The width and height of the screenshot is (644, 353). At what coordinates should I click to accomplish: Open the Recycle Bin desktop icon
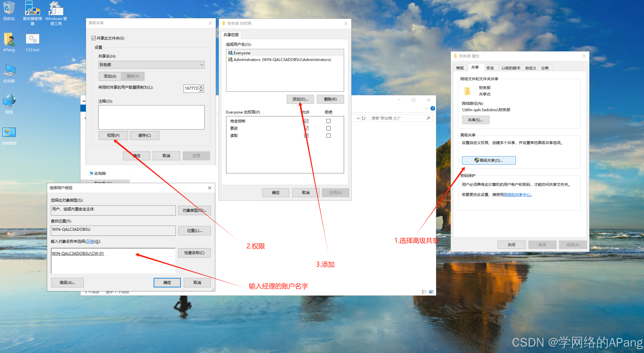click(9, 10)
